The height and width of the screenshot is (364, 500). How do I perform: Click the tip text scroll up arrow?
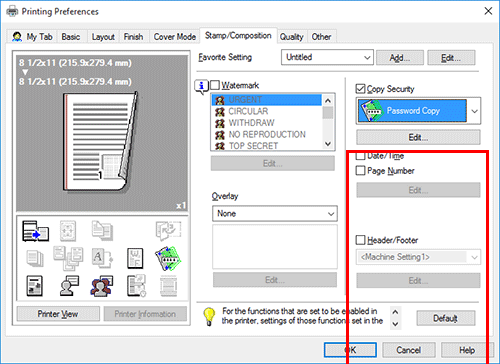pyautogui.click(x=395, y=312)
